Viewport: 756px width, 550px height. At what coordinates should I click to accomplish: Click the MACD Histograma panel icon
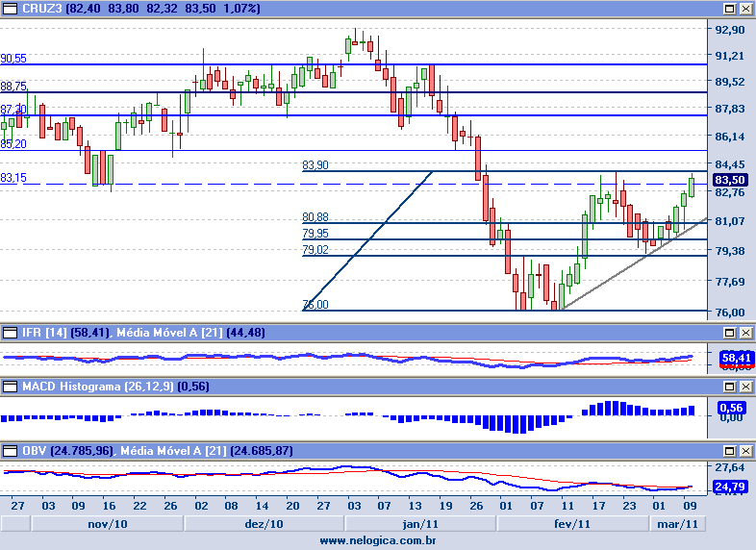[x=8, y=387]
